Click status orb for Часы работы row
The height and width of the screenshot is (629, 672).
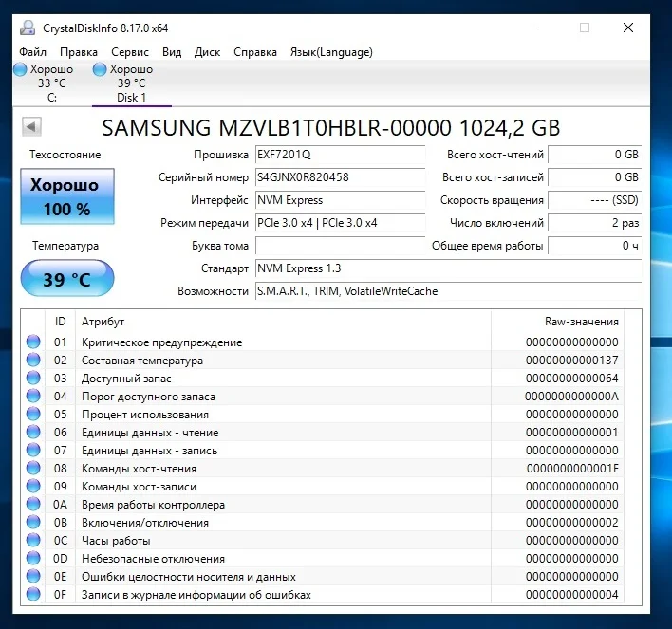34,541
